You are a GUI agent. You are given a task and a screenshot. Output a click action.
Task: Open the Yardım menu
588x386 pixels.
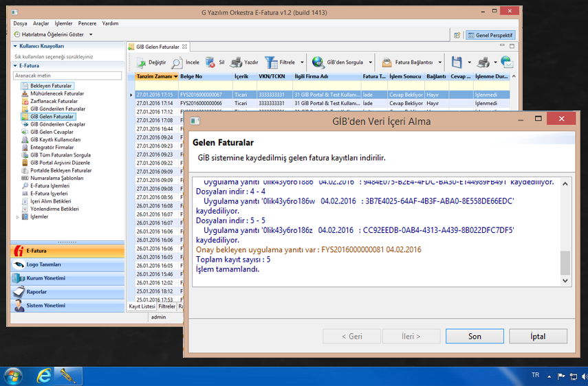click(x=110, y=23)
